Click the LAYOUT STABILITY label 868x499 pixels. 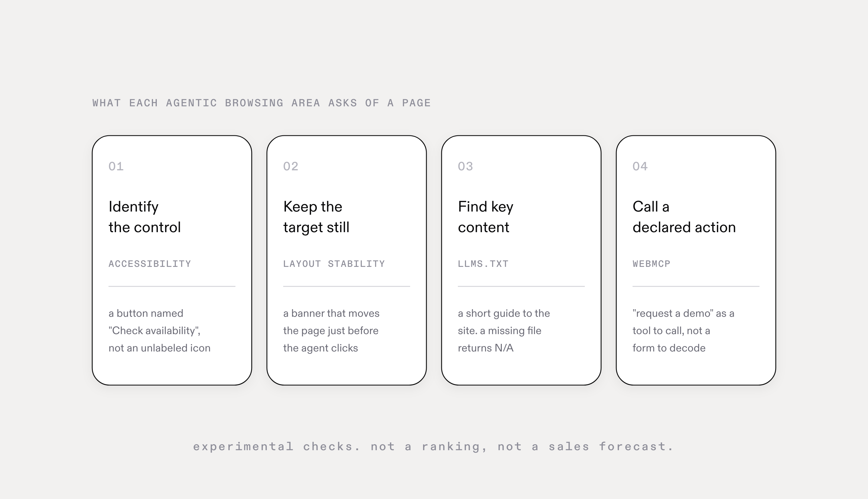(x=334, y=264)
